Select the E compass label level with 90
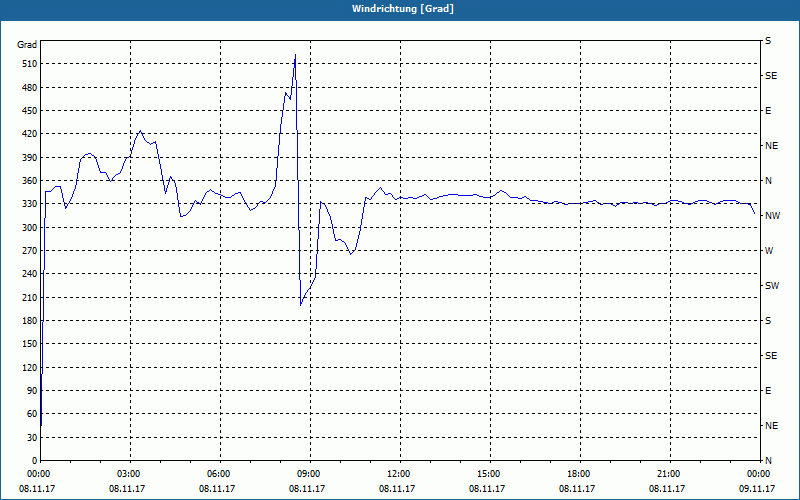 (769, 391)
